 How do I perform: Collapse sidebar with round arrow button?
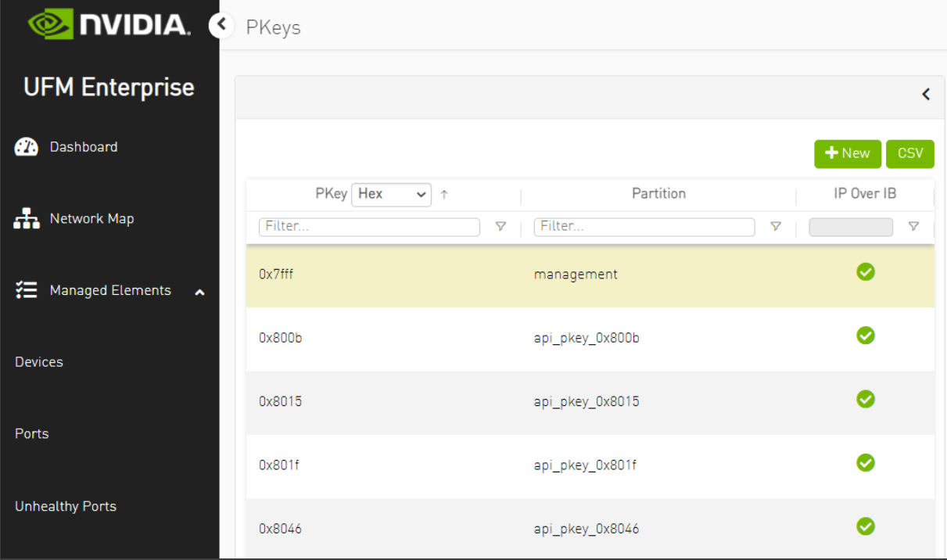[x=221, y=26]
